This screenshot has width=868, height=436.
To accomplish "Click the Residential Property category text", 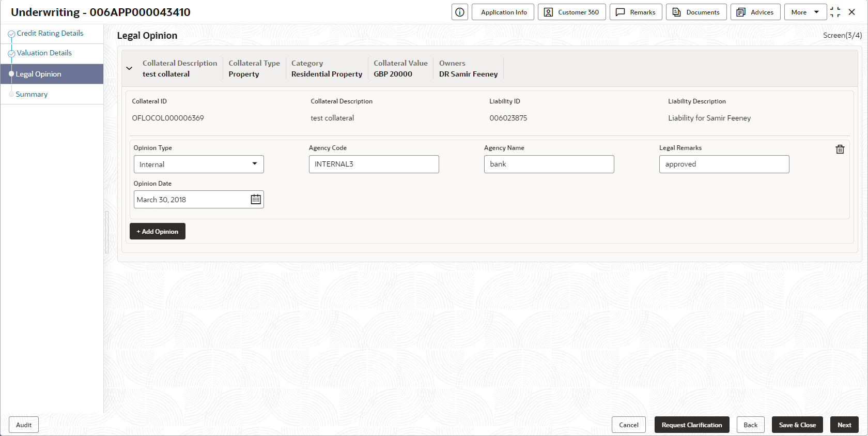I will (327, 74).
